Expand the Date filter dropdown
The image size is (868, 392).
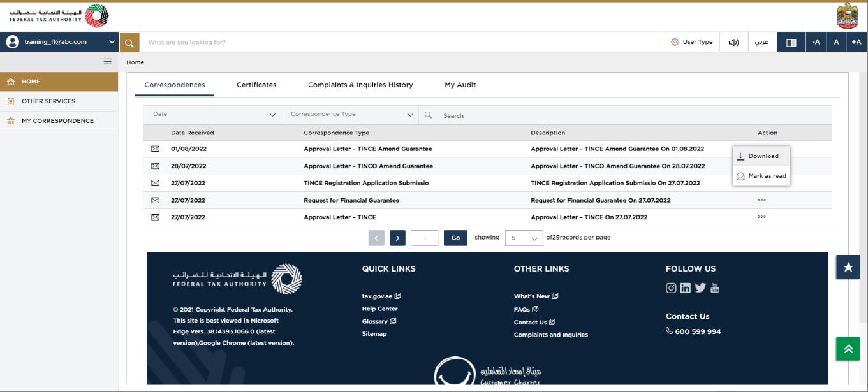pos(212,115)
